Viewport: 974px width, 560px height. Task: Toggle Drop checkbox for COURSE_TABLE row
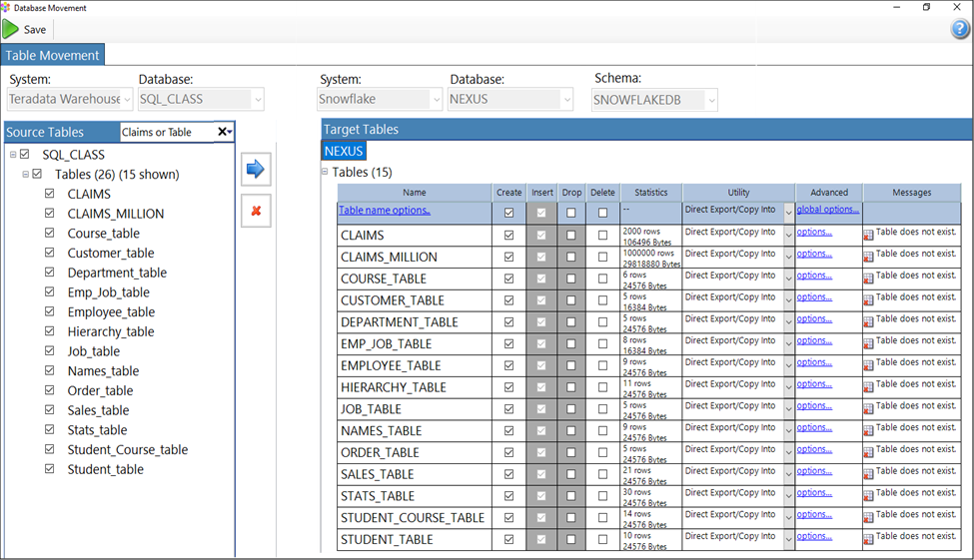click(x=570, y=279)
